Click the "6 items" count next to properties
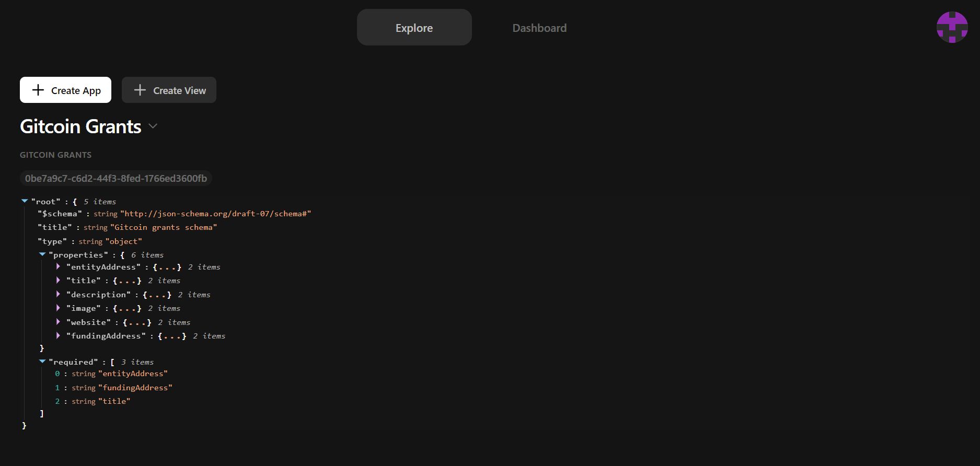The height and width of the screenshot is (466, 980). (147, 255)
